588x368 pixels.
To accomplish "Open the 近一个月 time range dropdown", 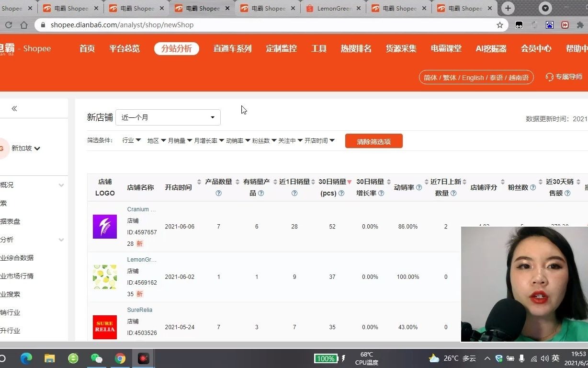I will (168, 117).
